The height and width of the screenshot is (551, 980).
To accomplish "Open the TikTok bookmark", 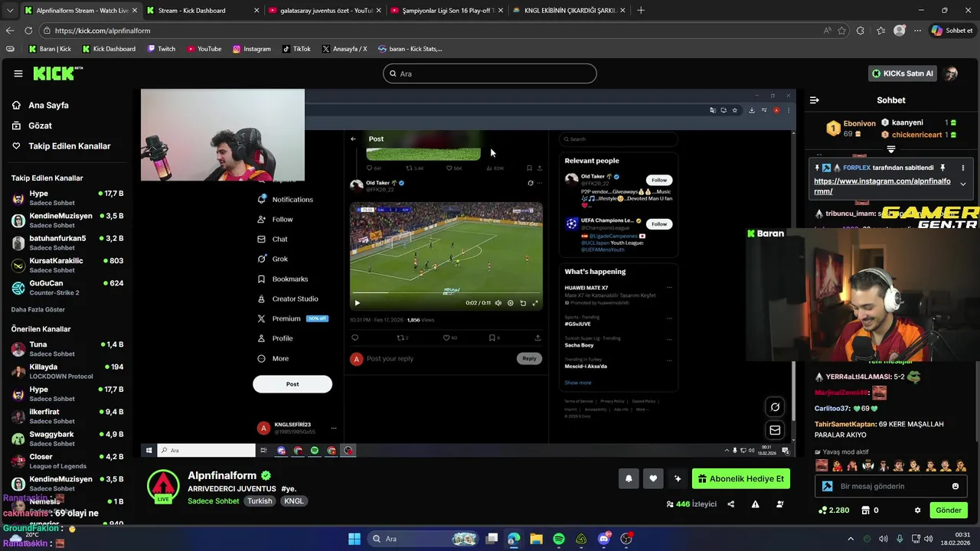I will tap(296, 49).
